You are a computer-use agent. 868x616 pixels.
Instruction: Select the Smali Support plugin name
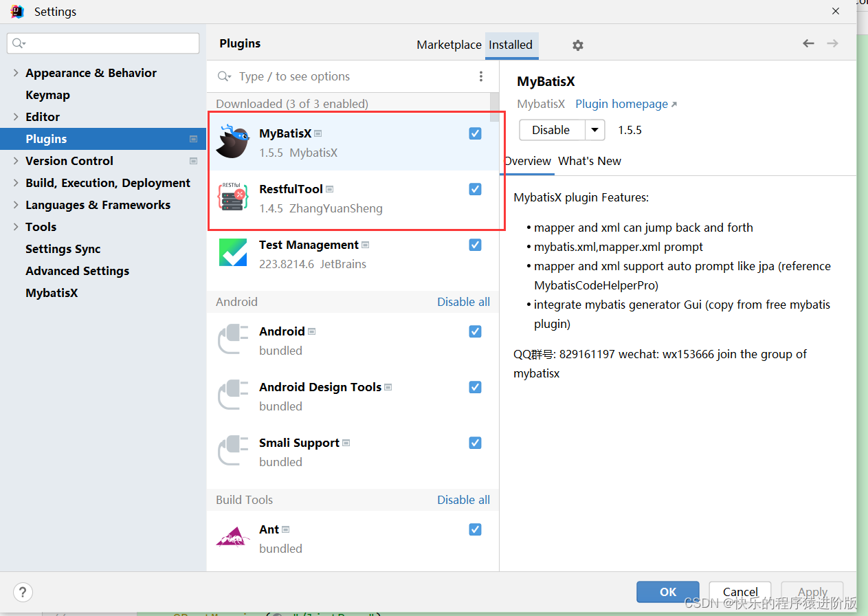click(x=299, y=443)
